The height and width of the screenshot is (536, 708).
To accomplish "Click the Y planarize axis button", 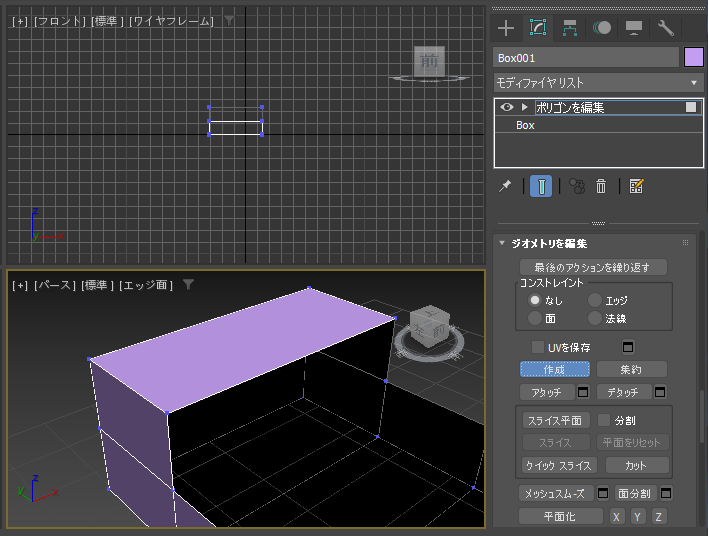I will point(637,517).
